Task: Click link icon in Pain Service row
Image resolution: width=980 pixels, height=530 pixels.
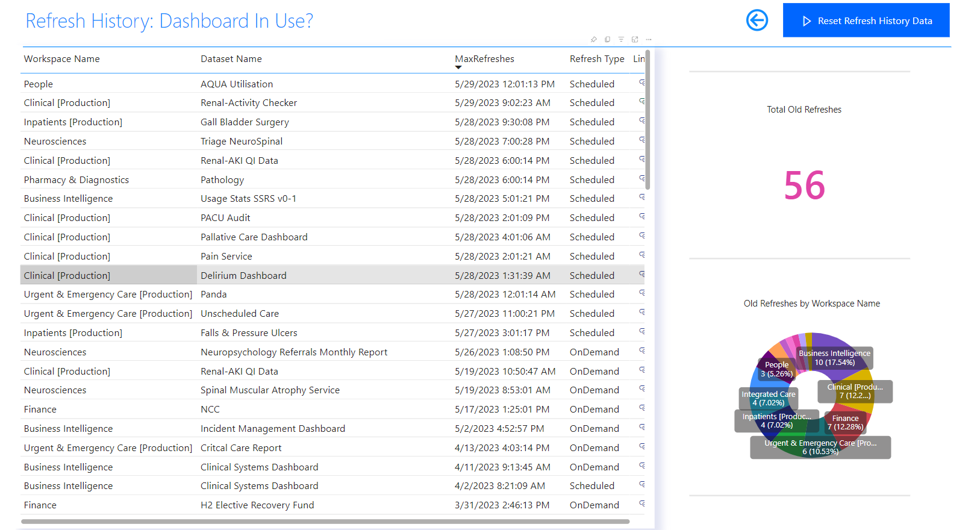Action: point(642,255)
